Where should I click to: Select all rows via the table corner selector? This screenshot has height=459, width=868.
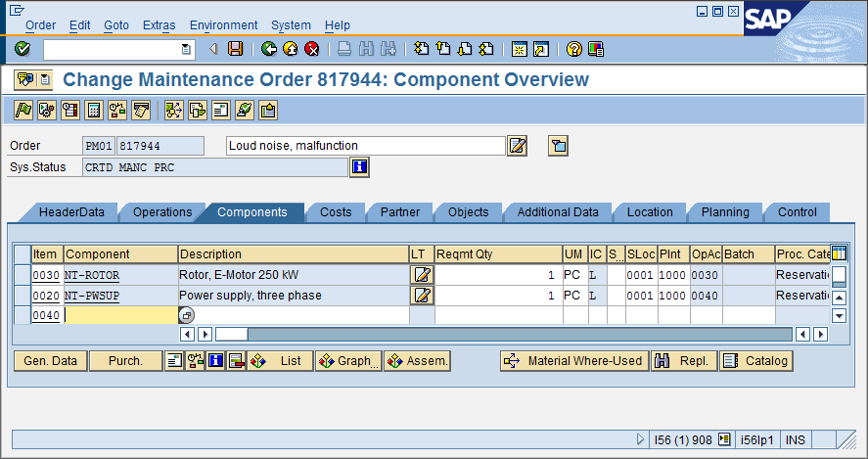pyautogui.click(x=23, y=254)
